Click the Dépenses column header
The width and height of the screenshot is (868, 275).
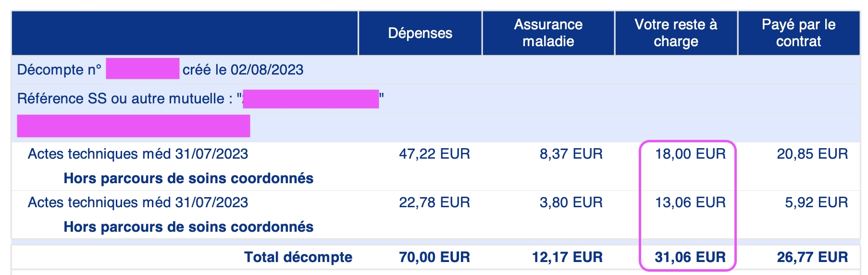point(420,33)
